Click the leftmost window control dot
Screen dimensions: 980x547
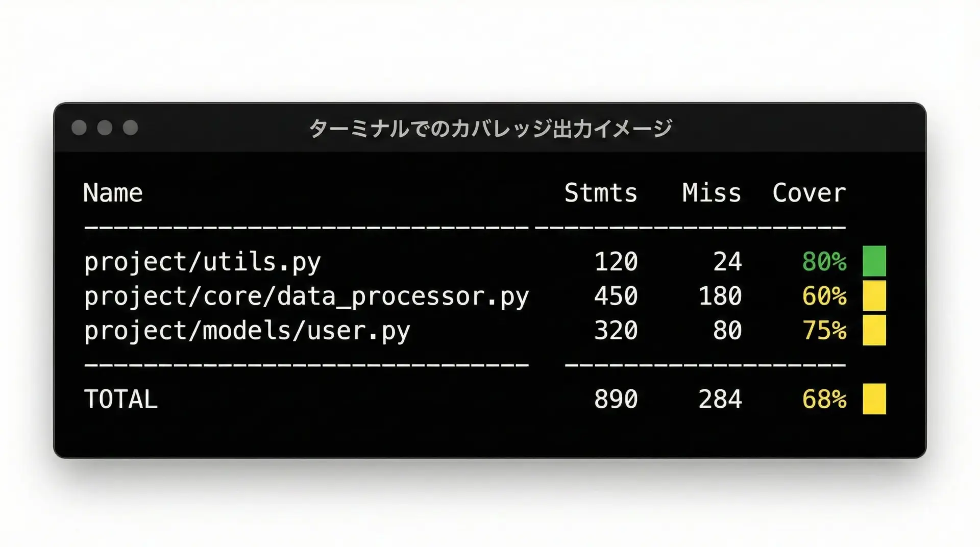pos(79,128)
